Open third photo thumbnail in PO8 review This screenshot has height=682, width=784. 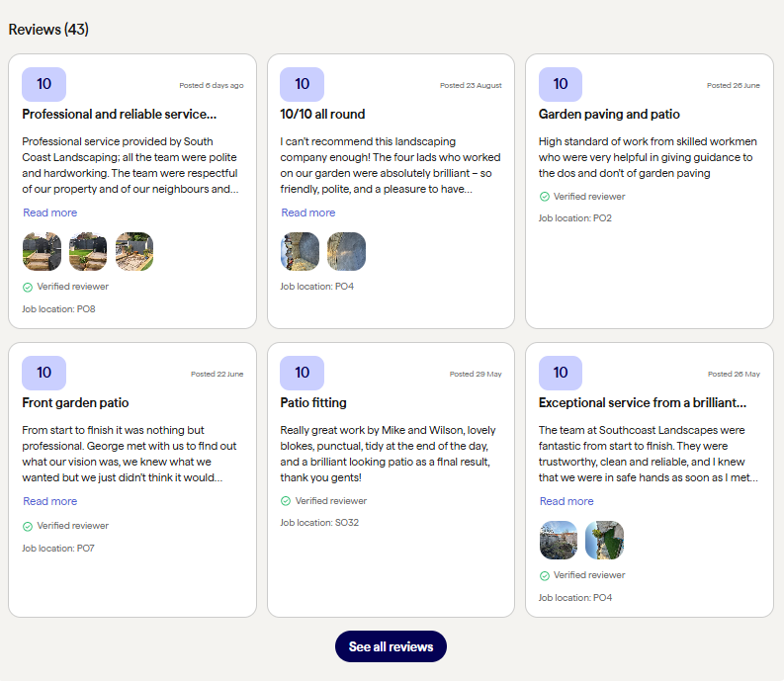[x=134, y=252]
